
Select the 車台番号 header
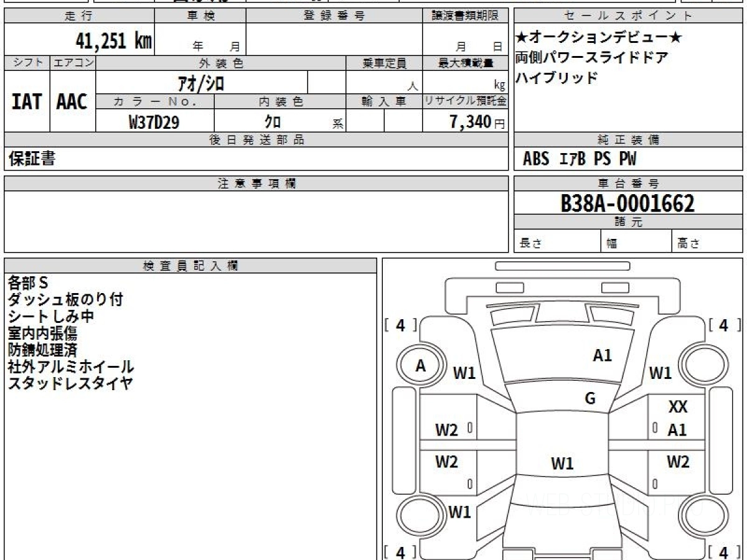tap(628, 184)
